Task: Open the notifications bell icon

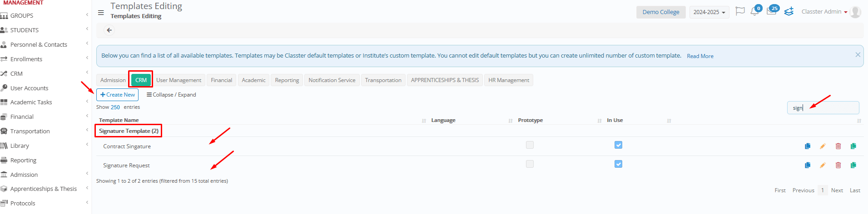Action: [754, 12]
